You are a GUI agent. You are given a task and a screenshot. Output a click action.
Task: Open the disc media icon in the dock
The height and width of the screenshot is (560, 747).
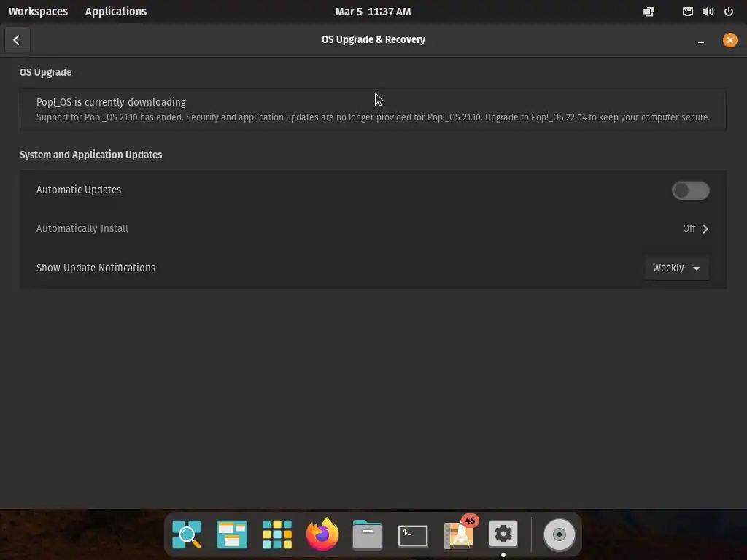tap(560, 534)
